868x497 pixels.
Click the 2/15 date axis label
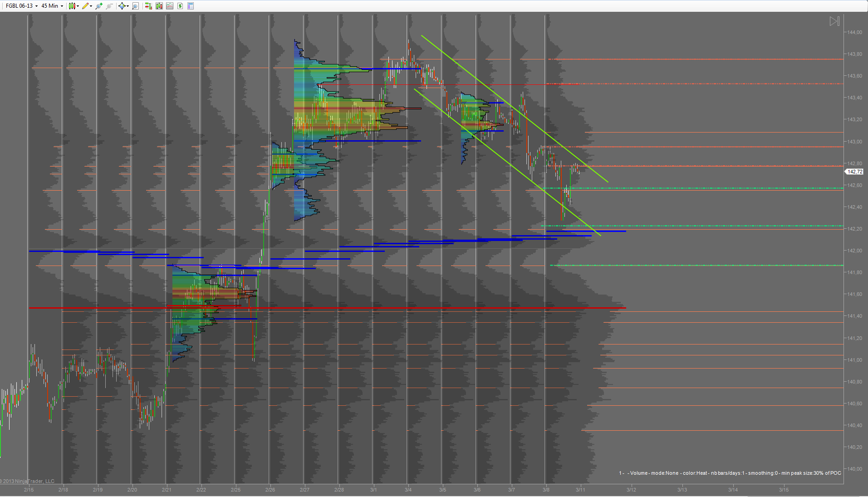point(29,490)
